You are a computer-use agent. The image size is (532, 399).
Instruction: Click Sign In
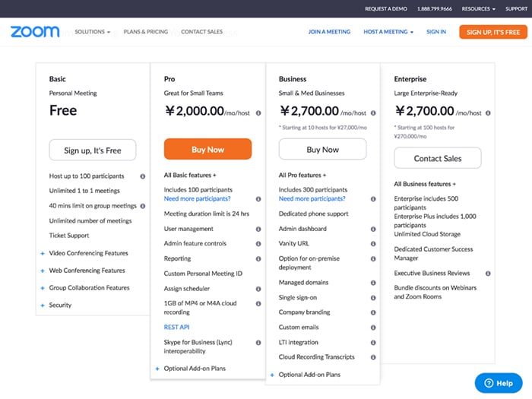pyautogui.click(x=436, y=32)
